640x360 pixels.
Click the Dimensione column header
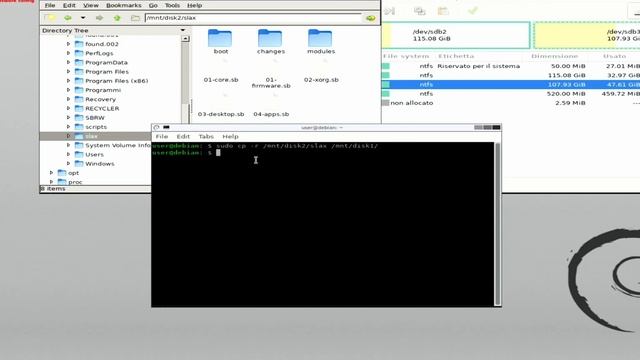[554, 56]
